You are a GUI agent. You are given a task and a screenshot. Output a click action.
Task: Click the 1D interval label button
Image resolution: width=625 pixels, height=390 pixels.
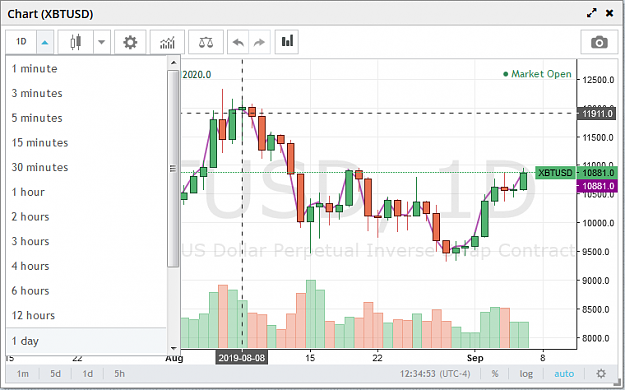[21, 42]
